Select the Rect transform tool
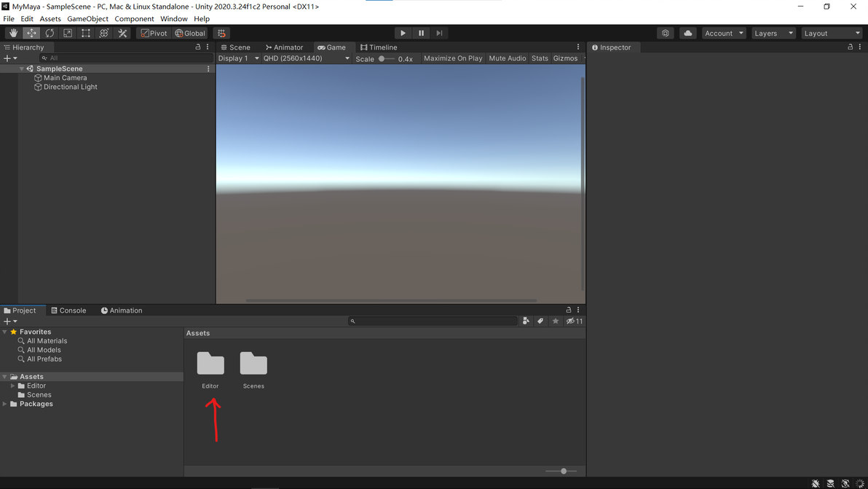The width and height of the screenshot is (868, 489). [x=86, y=34]
